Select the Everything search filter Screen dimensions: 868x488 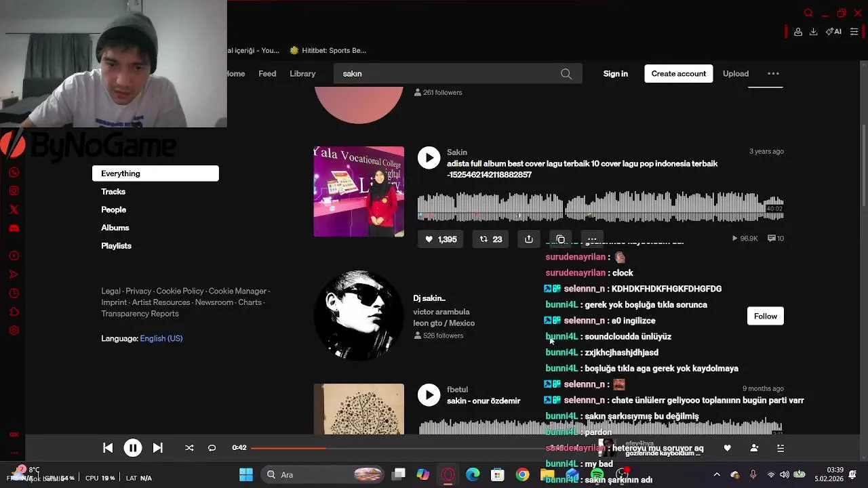click(155, 174)
